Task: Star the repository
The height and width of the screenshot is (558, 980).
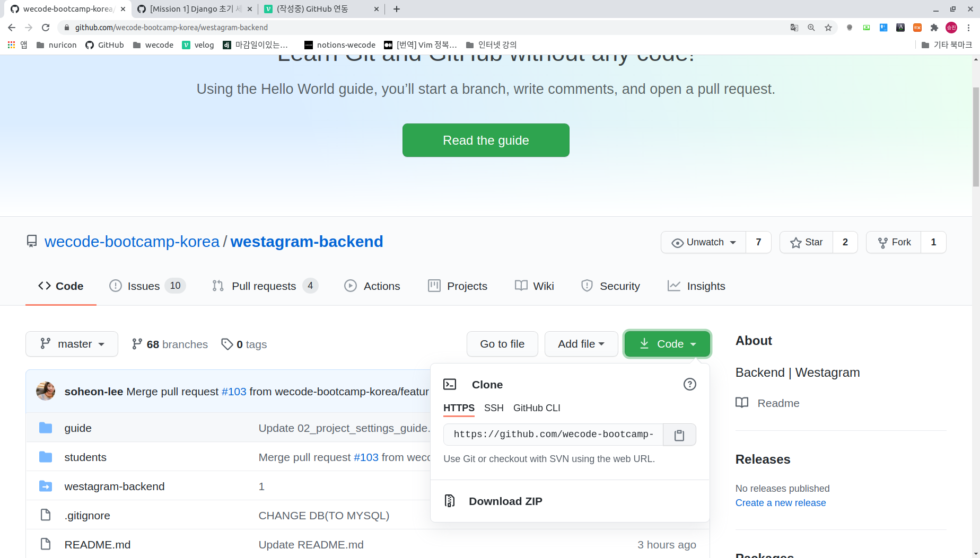Action: click(806, 242)
